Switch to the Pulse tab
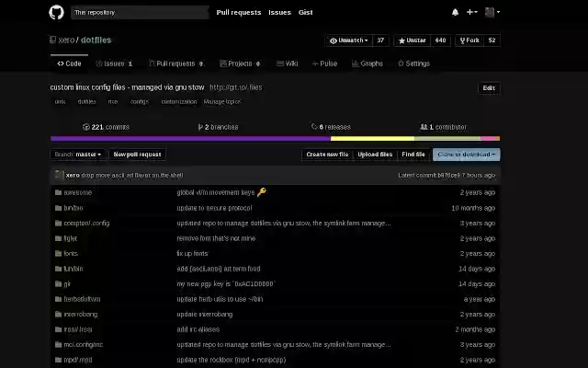This screenshot has height=368, width=588. (x=324, y=63)
